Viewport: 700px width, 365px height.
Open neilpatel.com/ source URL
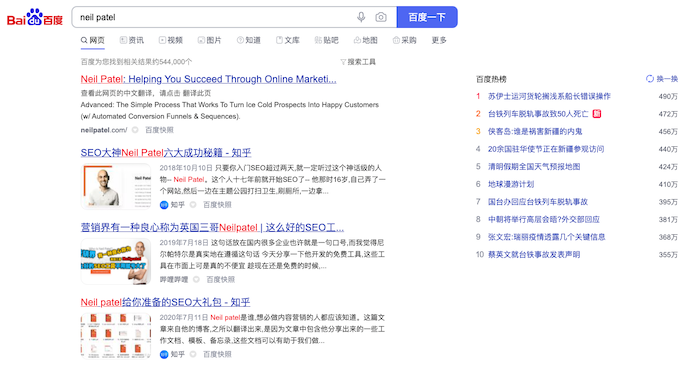104,130
